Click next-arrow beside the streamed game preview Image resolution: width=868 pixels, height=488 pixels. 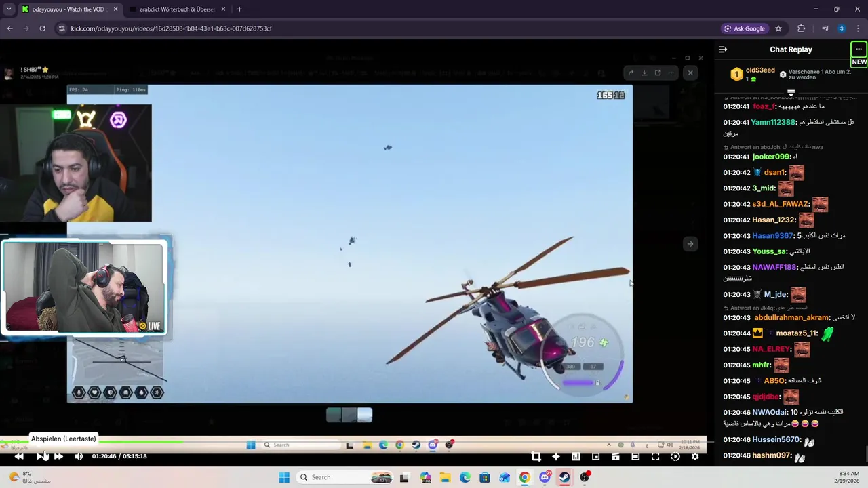coord(690,244)
